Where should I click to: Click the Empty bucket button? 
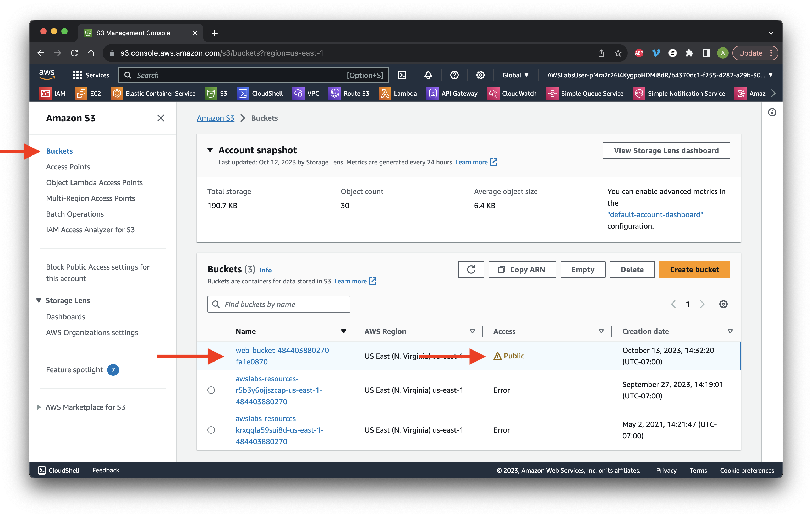(583, 269)
